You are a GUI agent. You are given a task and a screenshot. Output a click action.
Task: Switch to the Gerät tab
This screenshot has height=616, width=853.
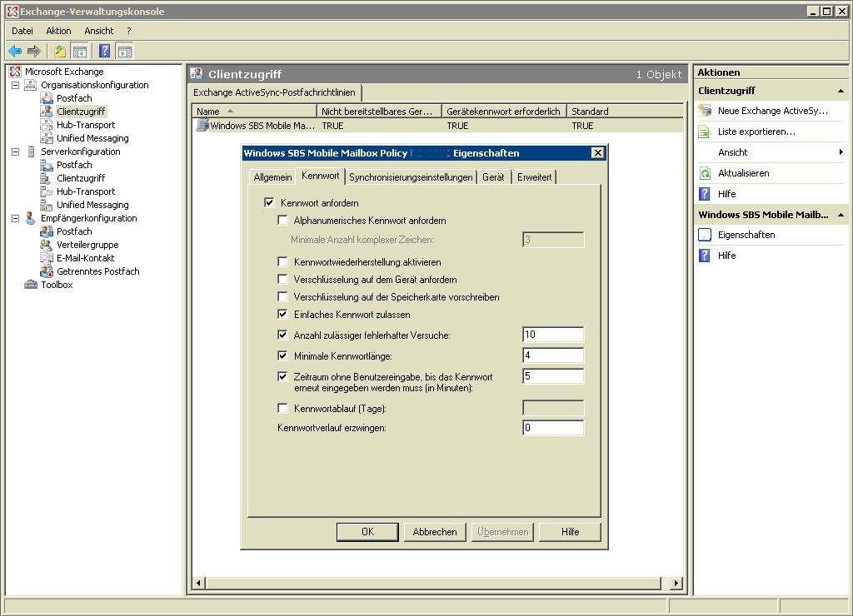point(493,177)
